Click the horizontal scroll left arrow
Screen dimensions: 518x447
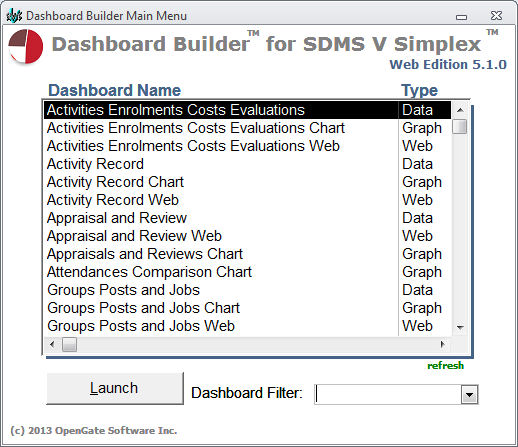[52, 344]
